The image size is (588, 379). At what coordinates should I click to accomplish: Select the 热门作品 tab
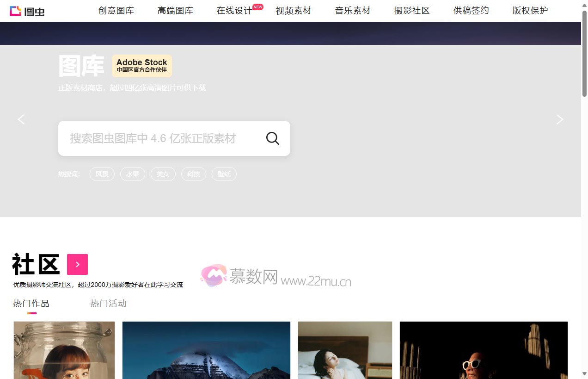[x=31, y=303]
